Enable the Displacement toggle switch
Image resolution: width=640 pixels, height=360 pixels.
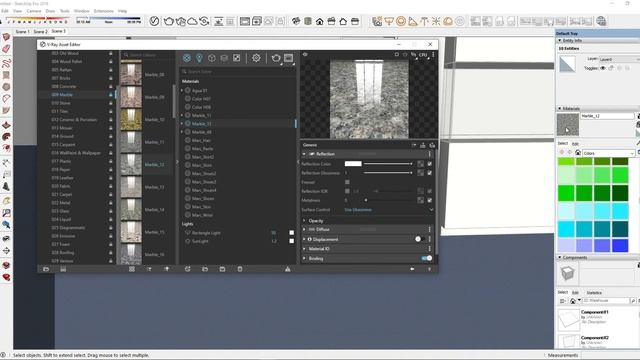tap(420, 239)
